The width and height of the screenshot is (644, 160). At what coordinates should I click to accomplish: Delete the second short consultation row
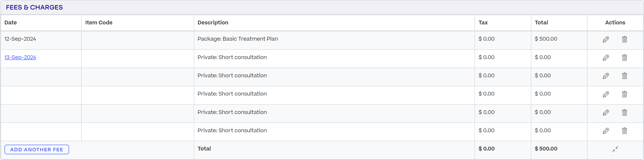click(624, 76)
